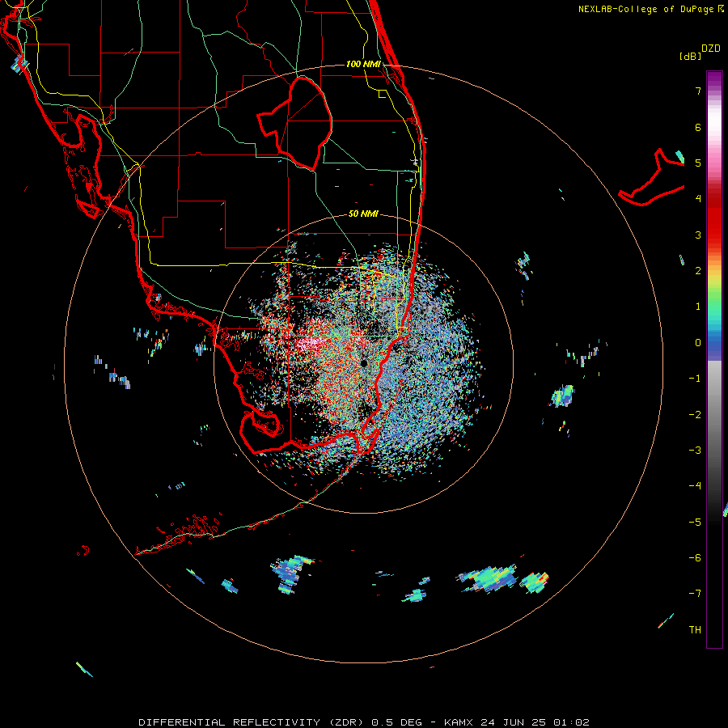Click the Lake Okeechobee outline on the map
This screenshot has height=728, width=728.
pos(294,124)
